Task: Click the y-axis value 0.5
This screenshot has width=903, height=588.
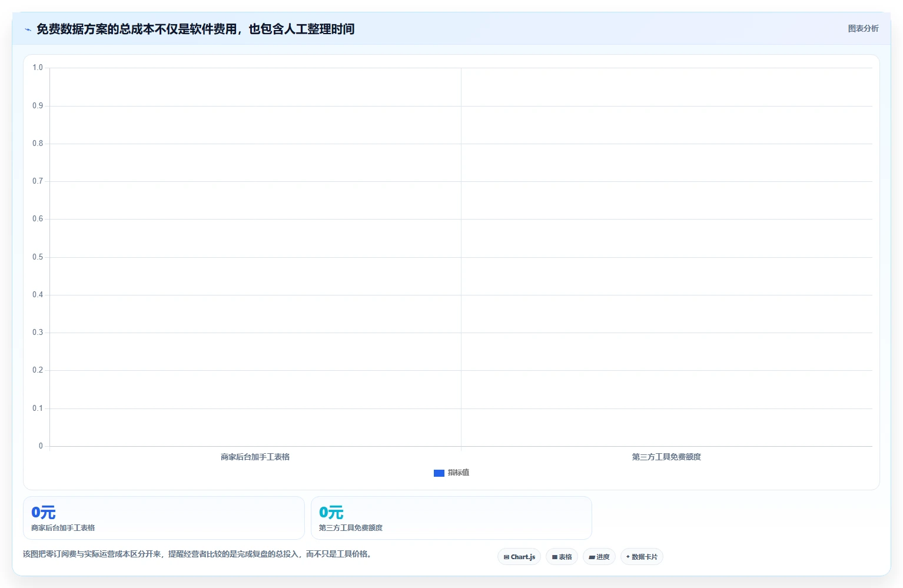Action: pos(38,257)
